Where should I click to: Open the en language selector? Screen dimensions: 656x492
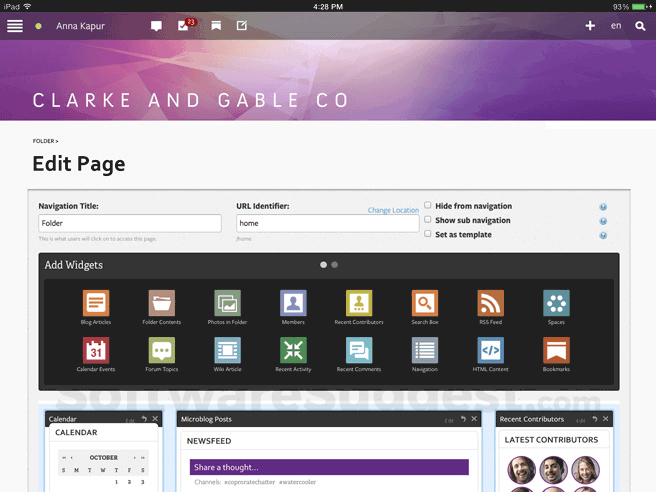617,26
